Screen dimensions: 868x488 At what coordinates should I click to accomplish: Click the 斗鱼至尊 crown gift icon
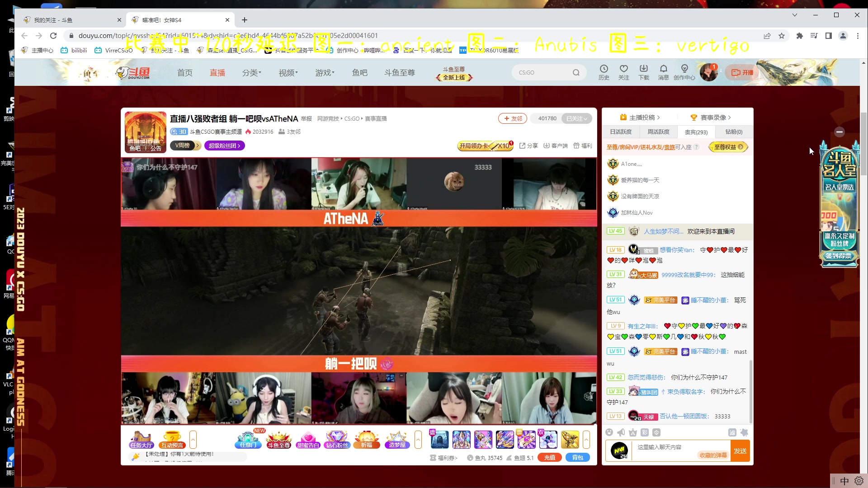[279, 439]
